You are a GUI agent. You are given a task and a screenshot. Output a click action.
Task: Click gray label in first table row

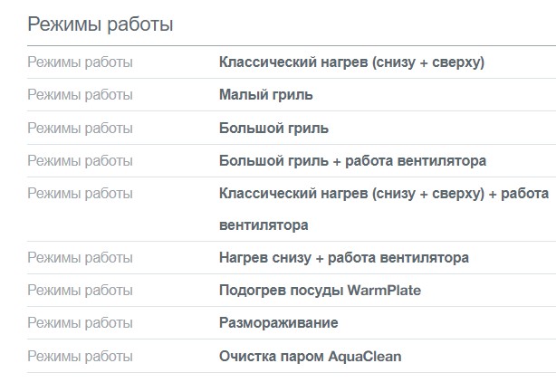tap(80, 62)
